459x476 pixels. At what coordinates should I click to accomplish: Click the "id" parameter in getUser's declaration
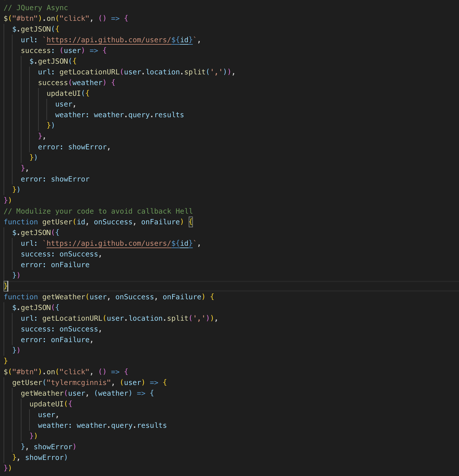(x=81, y=222)
